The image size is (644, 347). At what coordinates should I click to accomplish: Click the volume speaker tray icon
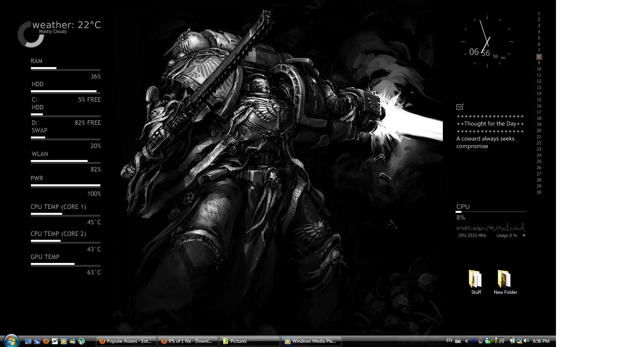[526, 341]
